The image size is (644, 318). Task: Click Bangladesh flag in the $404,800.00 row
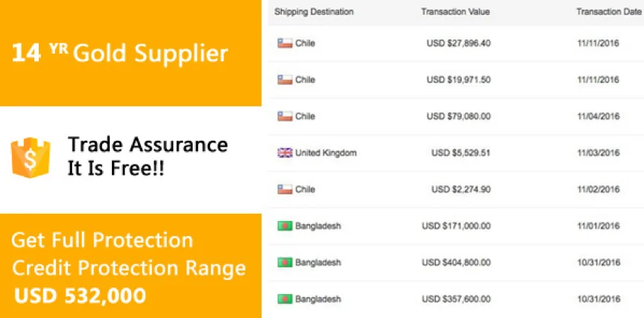tap(285, 263)
